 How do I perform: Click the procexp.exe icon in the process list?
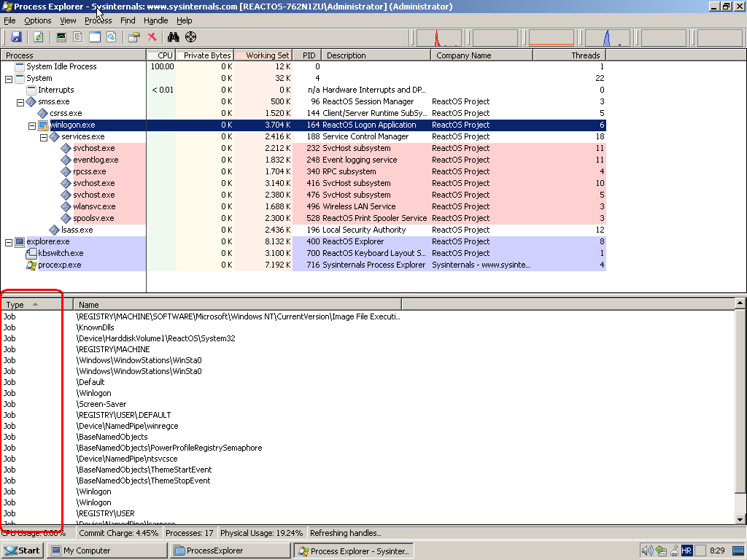click(31, 265)
